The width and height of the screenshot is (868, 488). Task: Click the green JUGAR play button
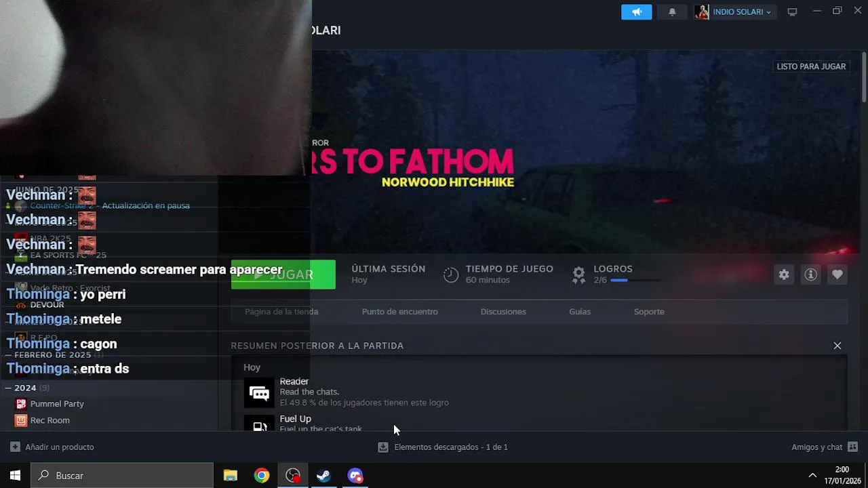pyautogui.click(x=283, y=274)
